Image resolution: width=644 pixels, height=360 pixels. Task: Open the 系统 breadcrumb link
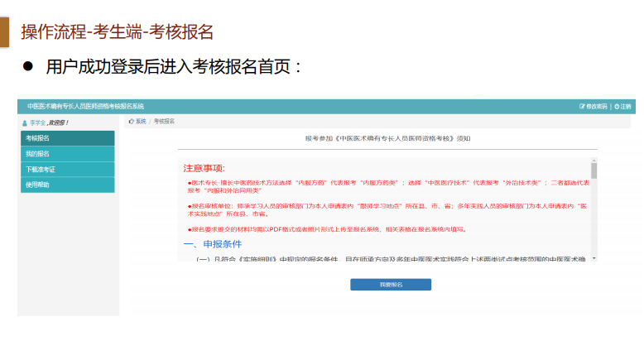point(141,122)
